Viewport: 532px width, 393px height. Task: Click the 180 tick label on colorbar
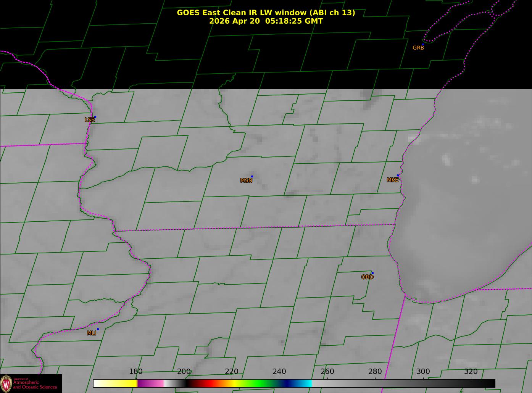coord(136,372)
